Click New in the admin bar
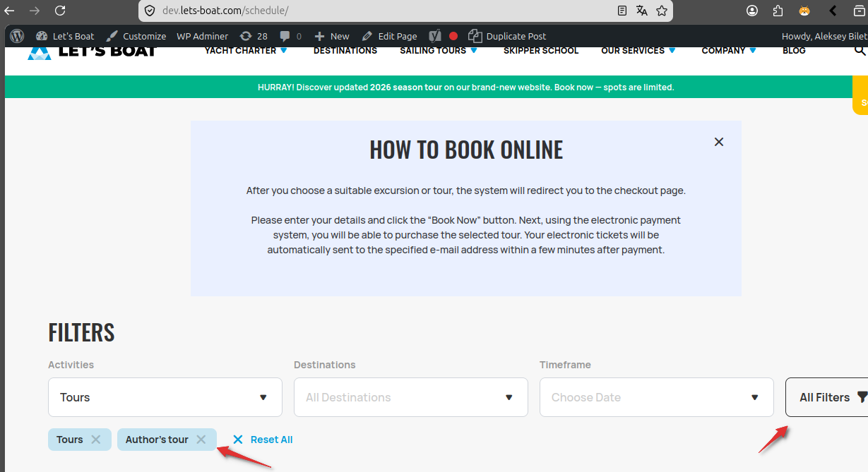Viewport: 868px width, 472px height. pos(331,36)
